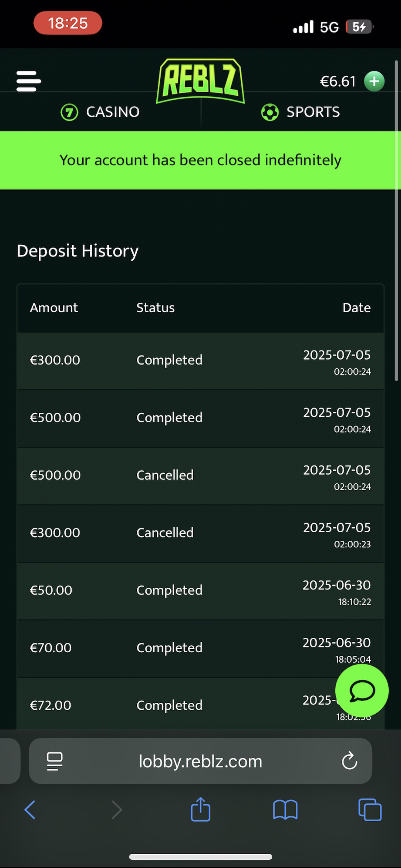
Task: Tap the Amount column header
Action: (54, 308)
